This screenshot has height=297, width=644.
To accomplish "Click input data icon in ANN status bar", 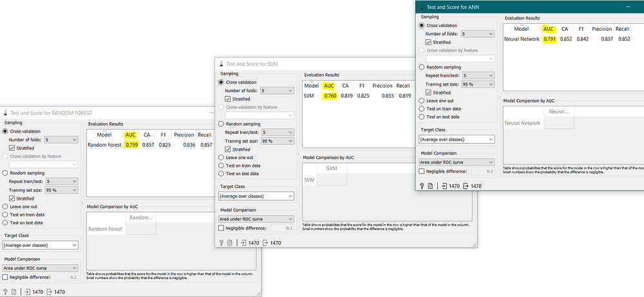I will click(444, 186).
